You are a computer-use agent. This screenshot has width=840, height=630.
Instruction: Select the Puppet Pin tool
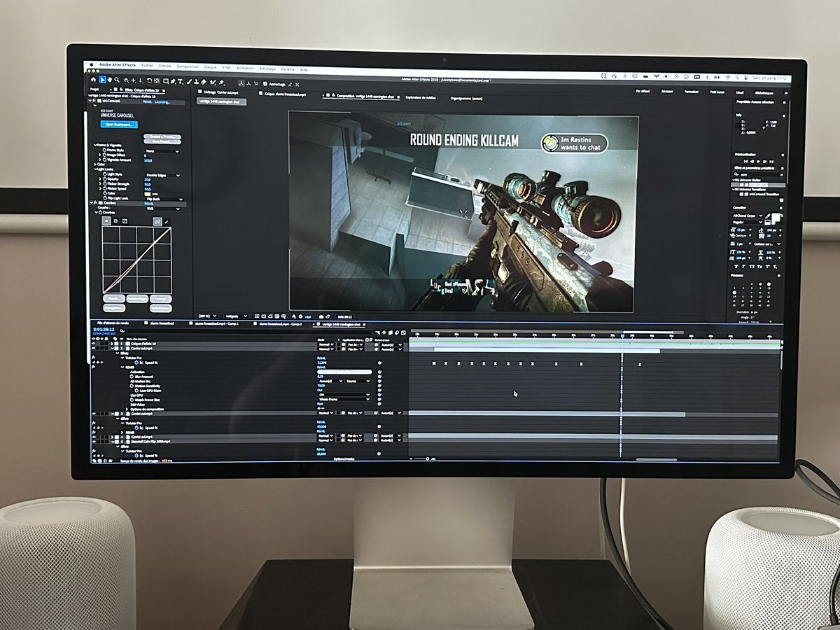point(221,81)
